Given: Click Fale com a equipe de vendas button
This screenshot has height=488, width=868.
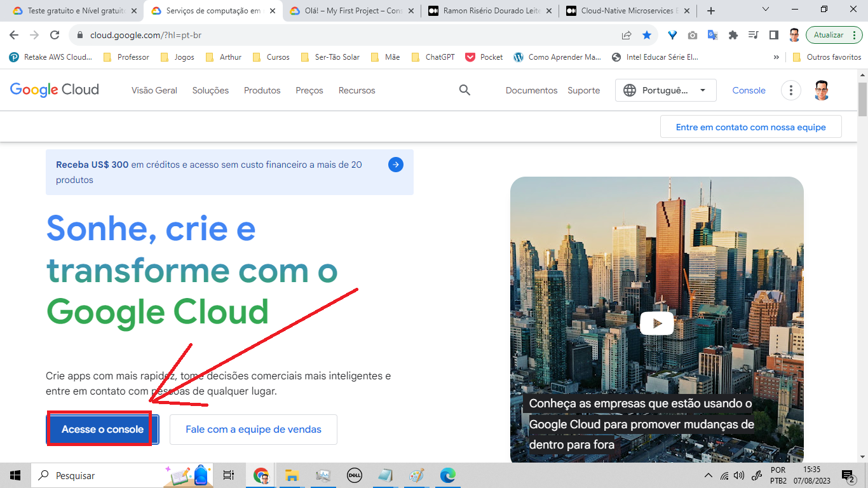Looking at the screenshot, I should tap(254, 430).
